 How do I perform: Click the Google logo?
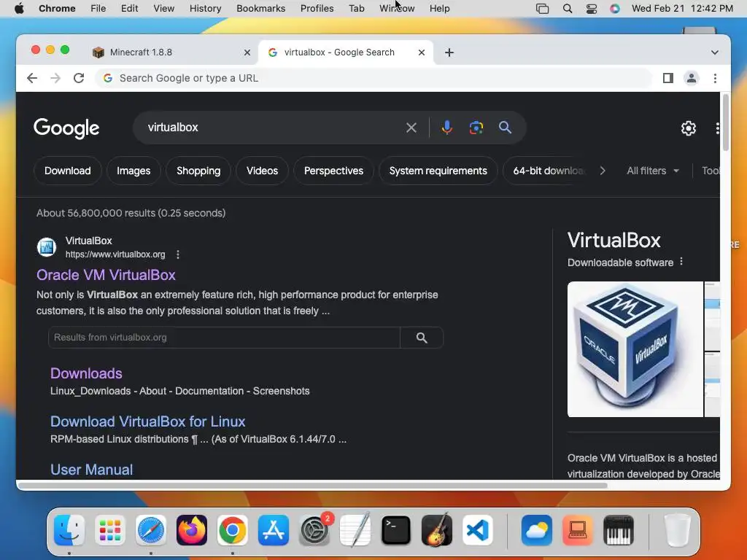tap(66, 128)
